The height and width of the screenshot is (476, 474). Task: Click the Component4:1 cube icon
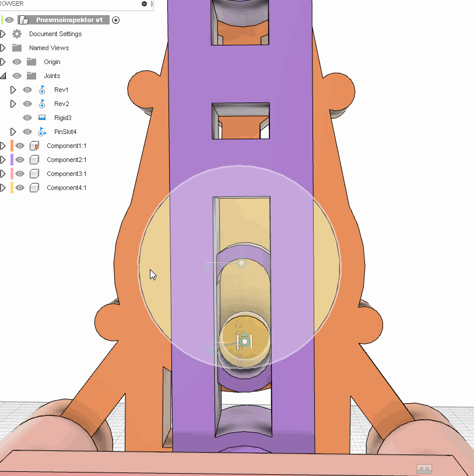pos(34,188)
